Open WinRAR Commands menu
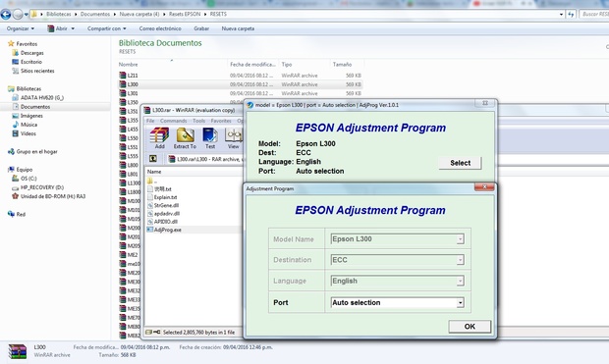Image resolution: width=609 pixels, height=364 pixels. point(173,121)
